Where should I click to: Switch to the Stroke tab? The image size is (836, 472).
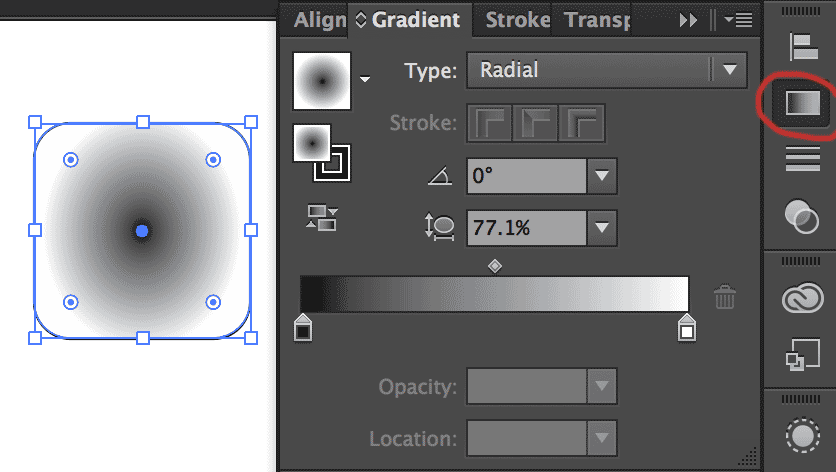tap(517, 19)
